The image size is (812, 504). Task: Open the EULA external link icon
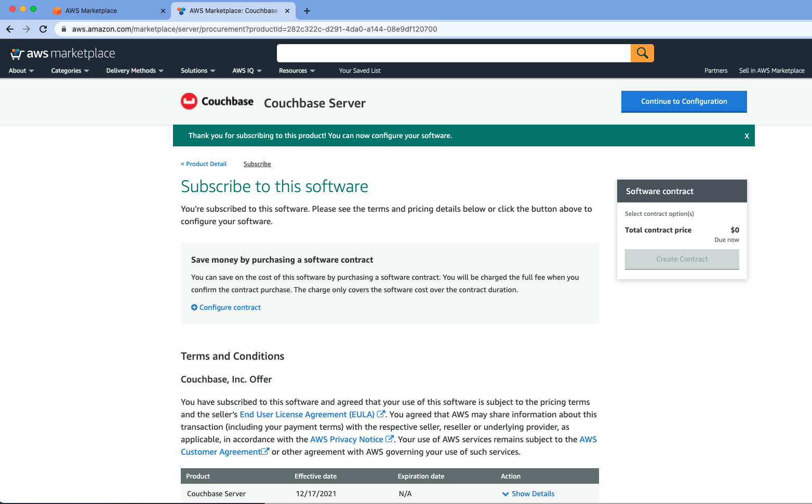381,414
